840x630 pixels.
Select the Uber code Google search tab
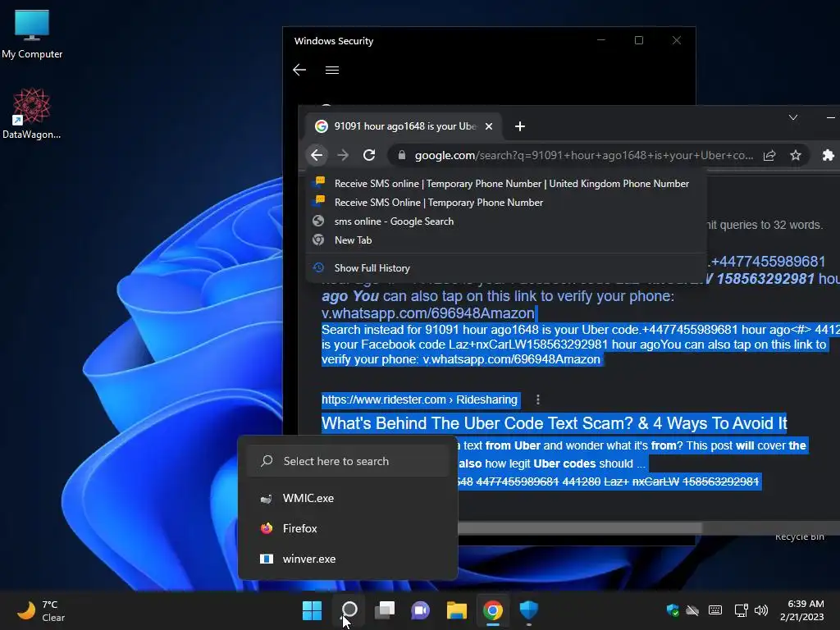tap(404, 126)
